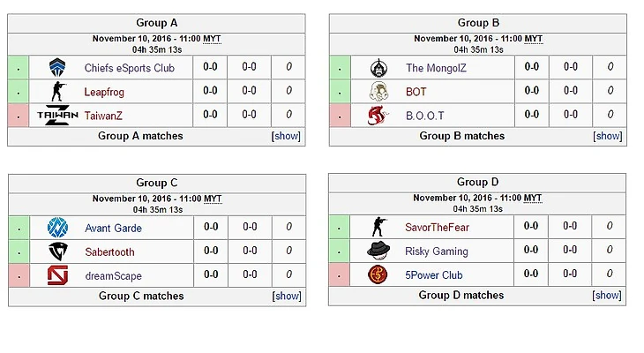Click the Risky Gaming hat logo
The width and height of the screenshot is (644, 353).
pos(378,251)
